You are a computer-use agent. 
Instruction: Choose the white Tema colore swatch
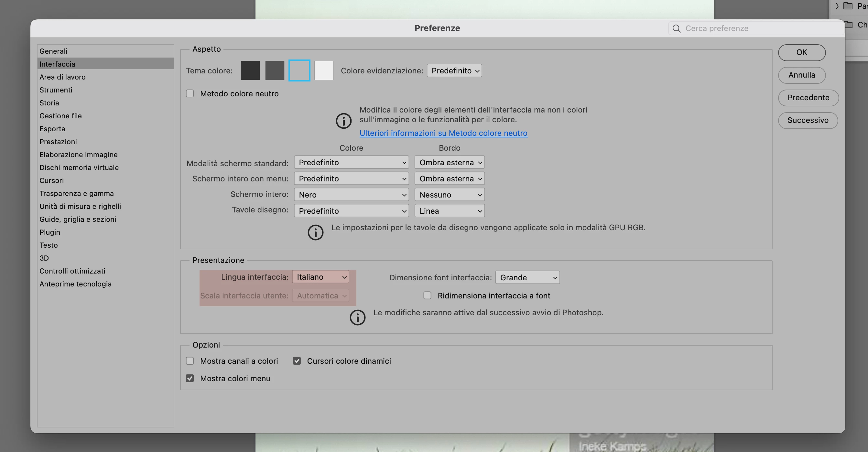324,70
